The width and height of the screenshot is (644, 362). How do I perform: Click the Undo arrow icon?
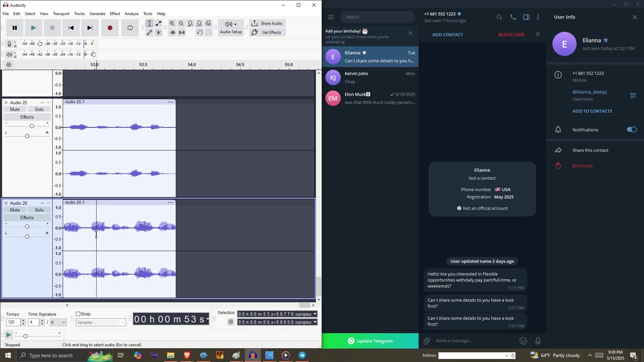200,33
